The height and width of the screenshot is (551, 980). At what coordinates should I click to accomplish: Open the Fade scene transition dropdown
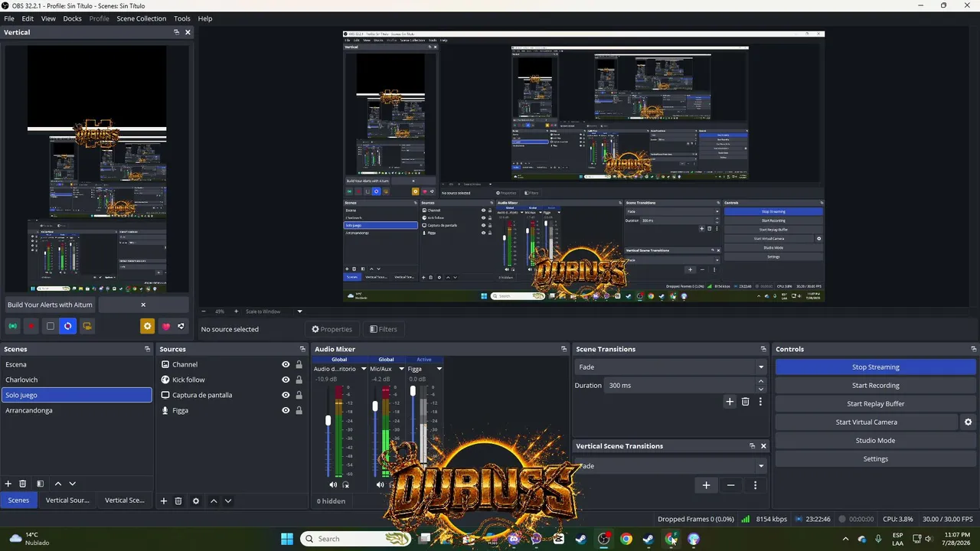670,367
